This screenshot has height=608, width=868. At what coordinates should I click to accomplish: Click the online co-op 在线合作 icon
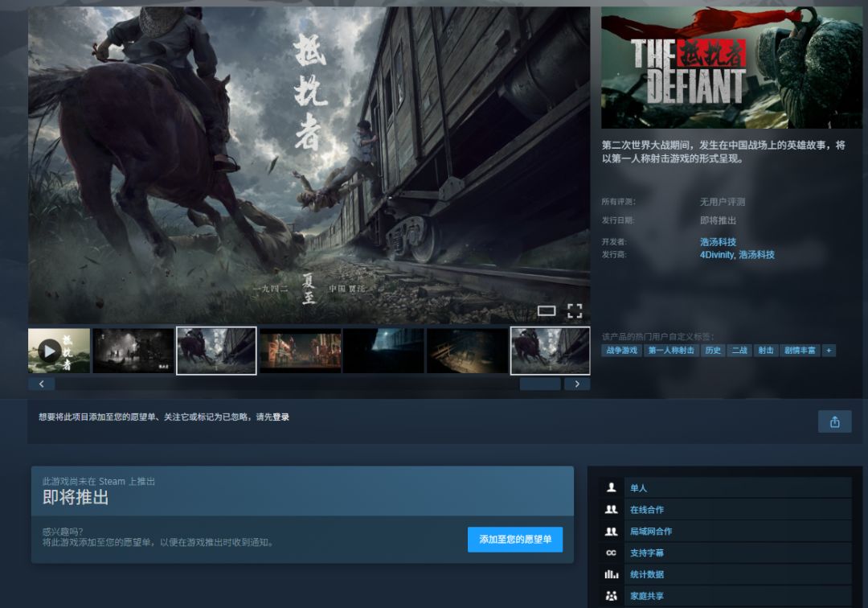(x=611, y=509)
